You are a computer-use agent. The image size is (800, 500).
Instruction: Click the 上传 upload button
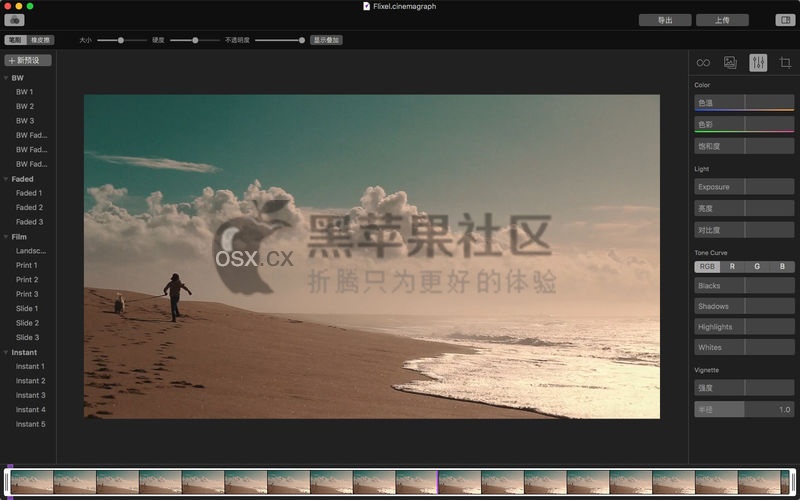(x=722, y=20)
